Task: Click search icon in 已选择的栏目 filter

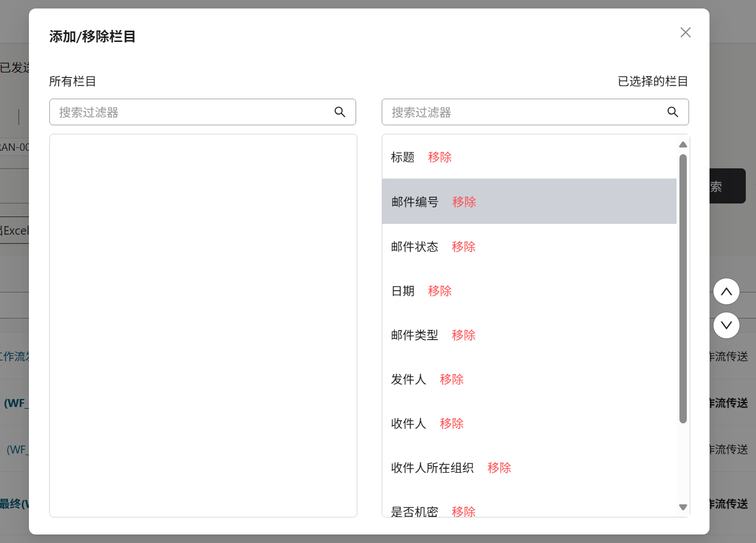Action: tap(673, 112)
